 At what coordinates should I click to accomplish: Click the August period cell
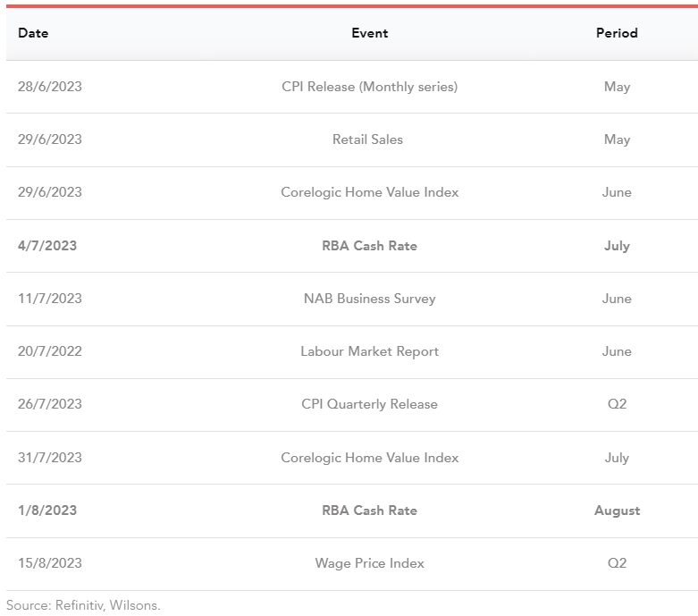[617, 511]
